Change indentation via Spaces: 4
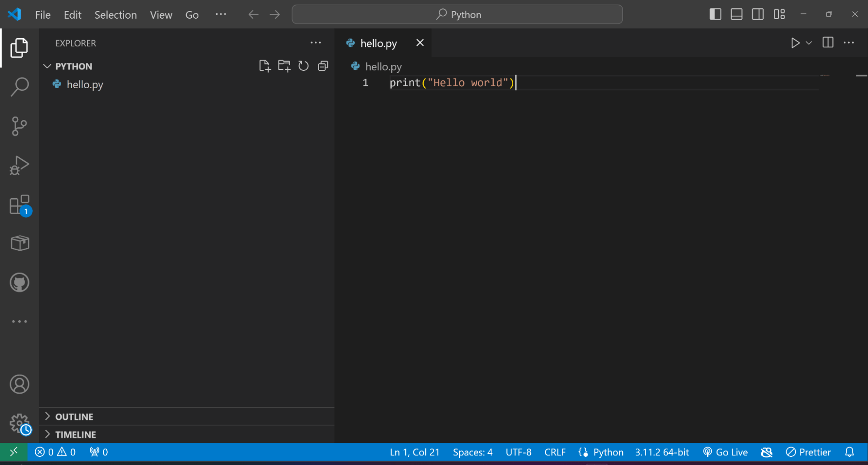 point(472,452)
